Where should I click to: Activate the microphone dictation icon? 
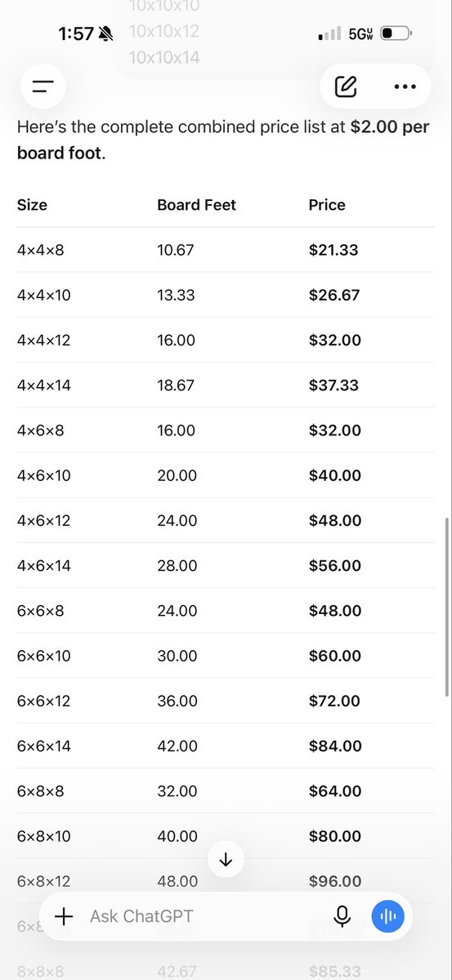[x=342, y=916]
